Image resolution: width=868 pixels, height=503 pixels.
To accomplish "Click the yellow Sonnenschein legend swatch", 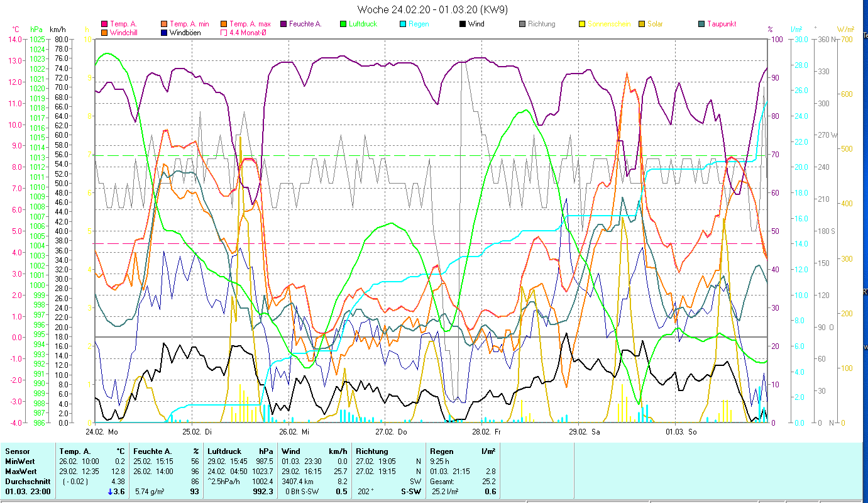I will pos(582,25).
